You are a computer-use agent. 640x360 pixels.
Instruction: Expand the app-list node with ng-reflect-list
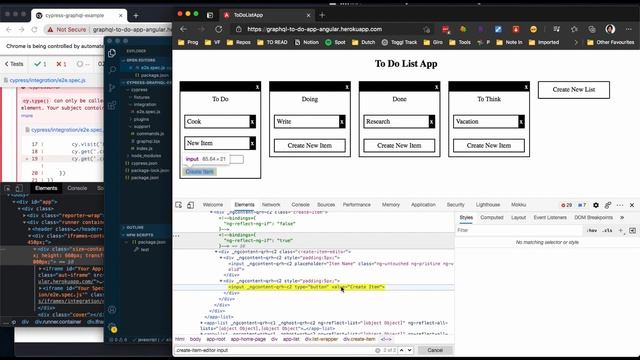click(201, 323)
